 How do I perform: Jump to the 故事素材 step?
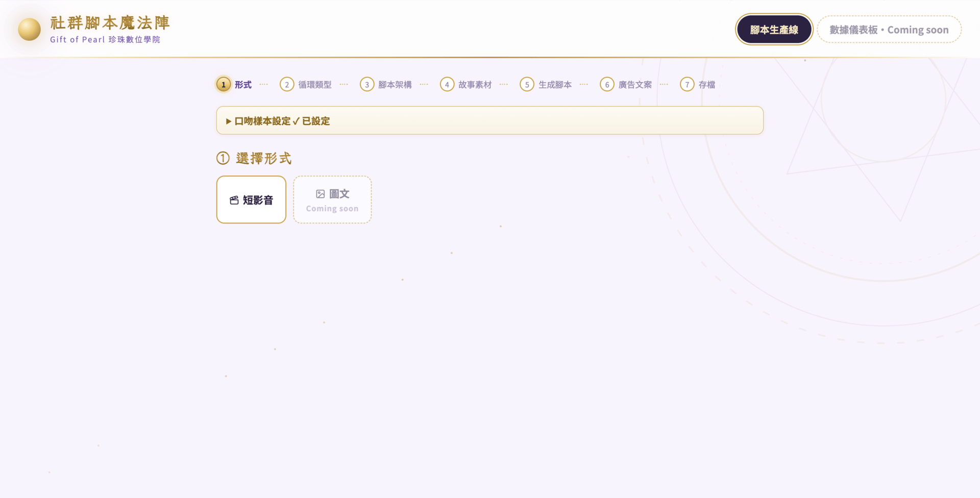click(475, 85)
